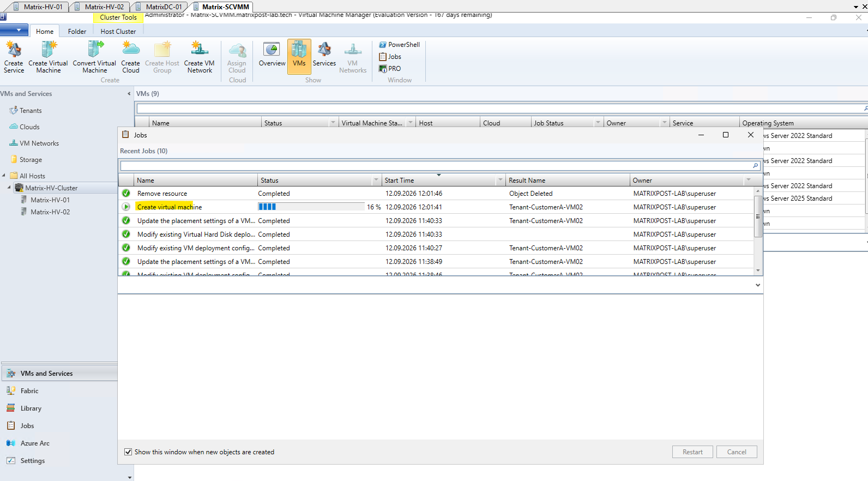The width and height of the screenshot is (868, 481).
Task: Open the Create Cloud tool
Action: (130, 57)
